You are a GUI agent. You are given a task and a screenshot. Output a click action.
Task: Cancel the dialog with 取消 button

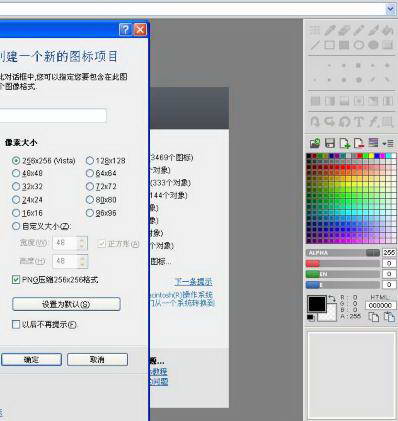[97, 360]
